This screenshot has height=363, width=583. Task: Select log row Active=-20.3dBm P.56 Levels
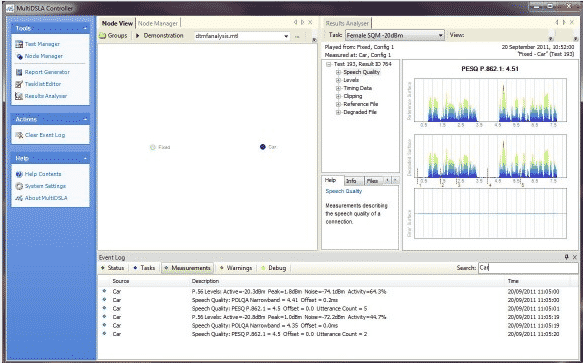pos(338,292)
